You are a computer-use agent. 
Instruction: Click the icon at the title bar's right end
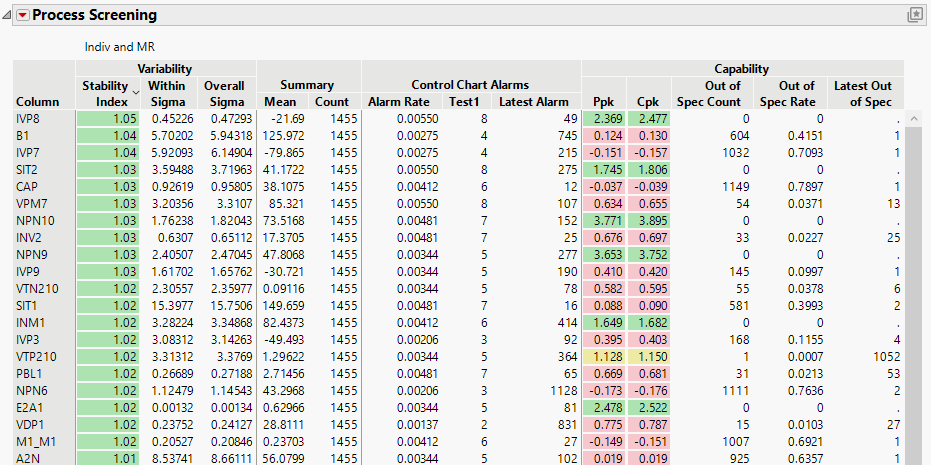pos(914,15)
